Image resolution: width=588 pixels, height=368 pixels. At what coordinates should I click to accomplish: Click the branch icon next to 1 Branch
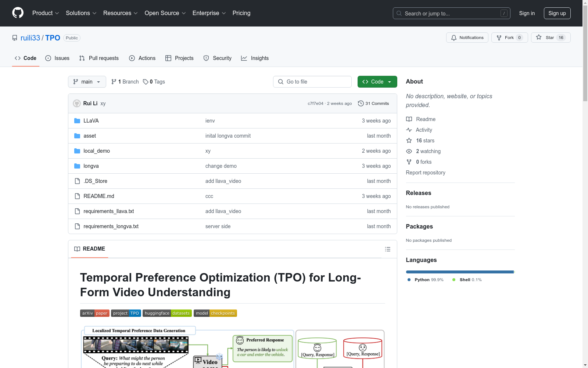[x=114, y=82]
